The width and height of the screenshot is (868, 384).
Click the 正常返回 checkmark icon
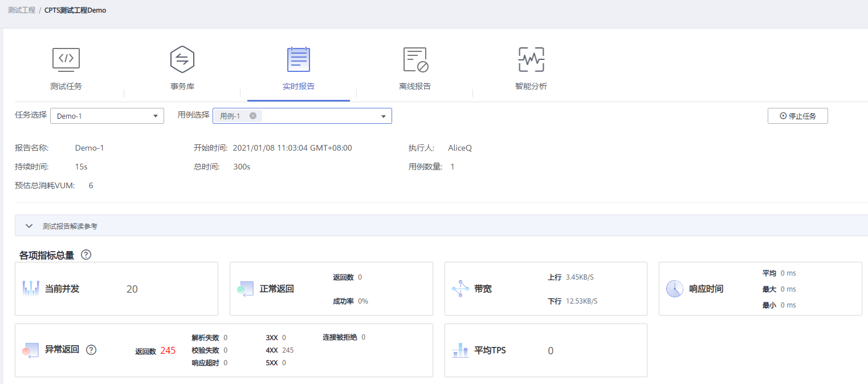[245, 289]
